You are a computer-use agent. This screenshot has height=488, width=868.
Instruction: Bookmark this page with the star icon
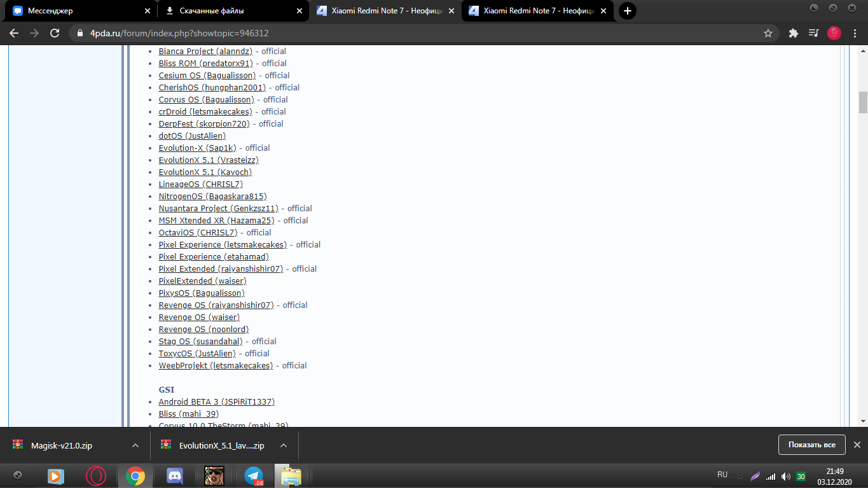click(x=768, y=33)
